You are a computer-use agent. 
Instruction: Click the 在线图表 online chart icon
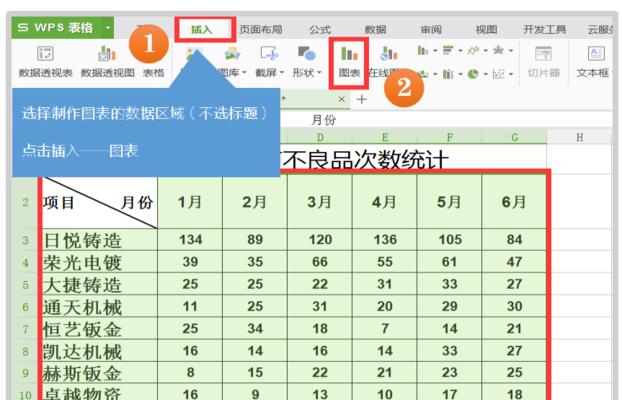click(x=388, y=54)
